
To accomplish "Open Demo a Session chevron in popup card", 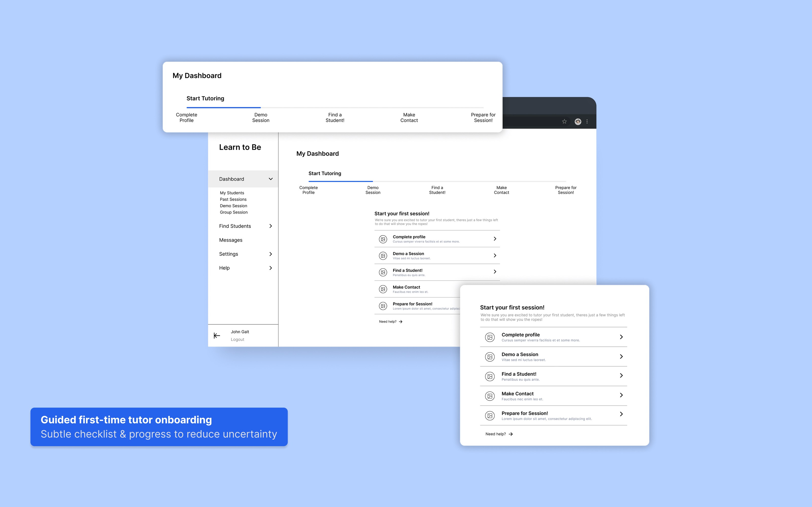I will coord(621,356).
